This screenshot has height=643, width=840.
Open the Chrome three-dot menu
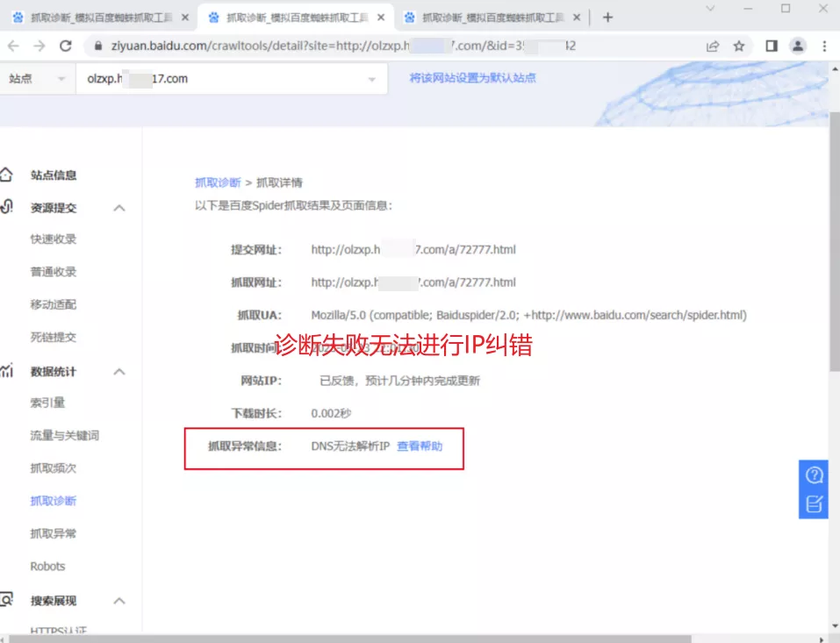[x=824, y=46]
